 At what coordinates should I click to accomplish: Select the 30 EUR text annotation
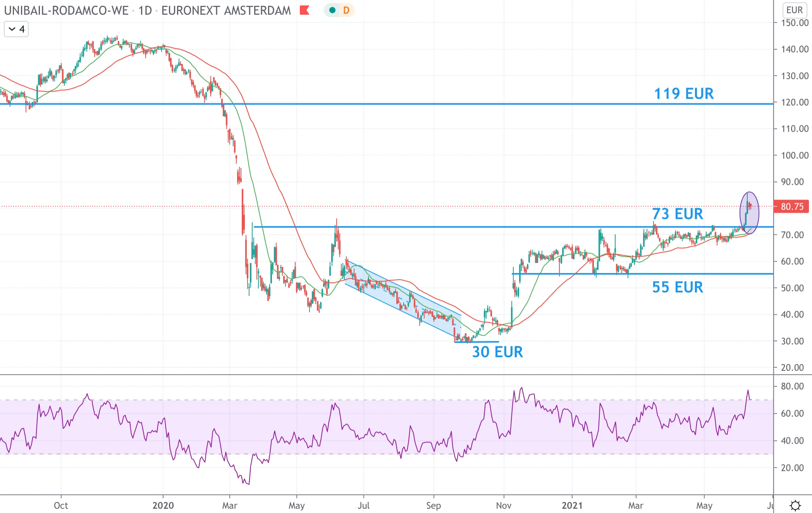[x=497, y=352]
